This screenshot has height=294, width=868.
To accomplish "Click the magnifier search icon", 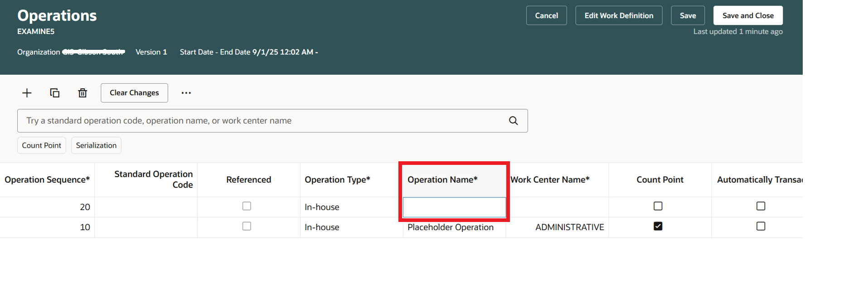I will click(x=513, y=120).
